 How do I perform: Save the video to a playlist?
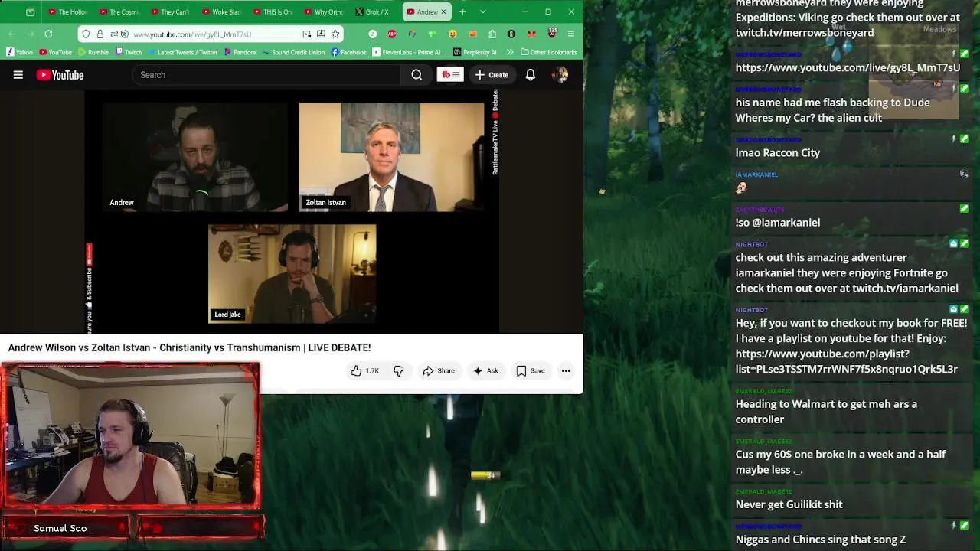(530, 370)
